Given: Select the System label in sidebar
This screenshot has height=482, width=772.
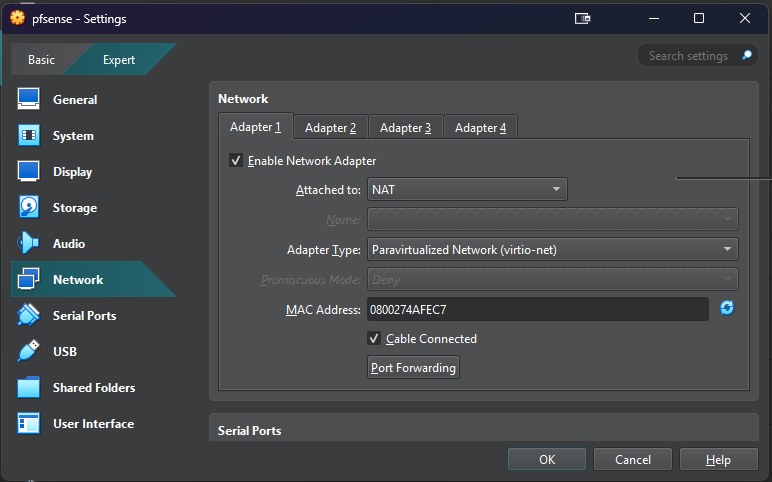Looking at the screenshot, I should 73,135.
